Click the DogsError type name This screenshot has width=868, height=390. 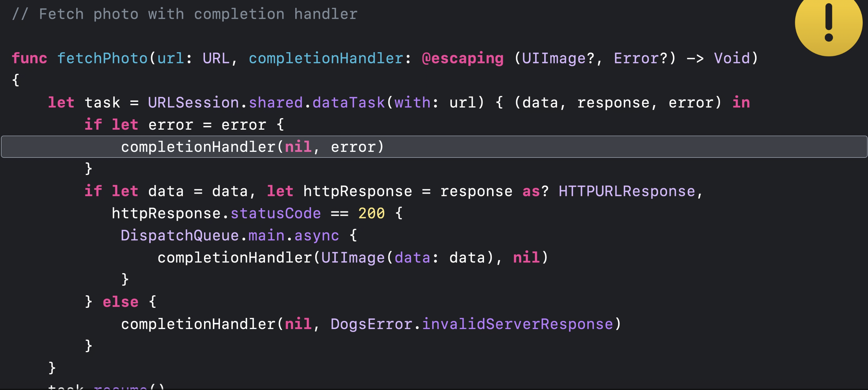coord(371,324)
